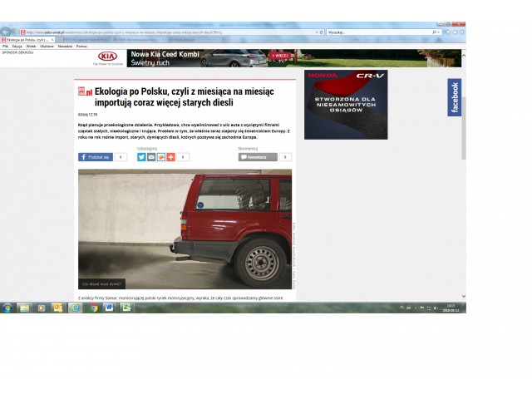Click the Twitter share icon
The image size is (532, 399).
(141, 156)
